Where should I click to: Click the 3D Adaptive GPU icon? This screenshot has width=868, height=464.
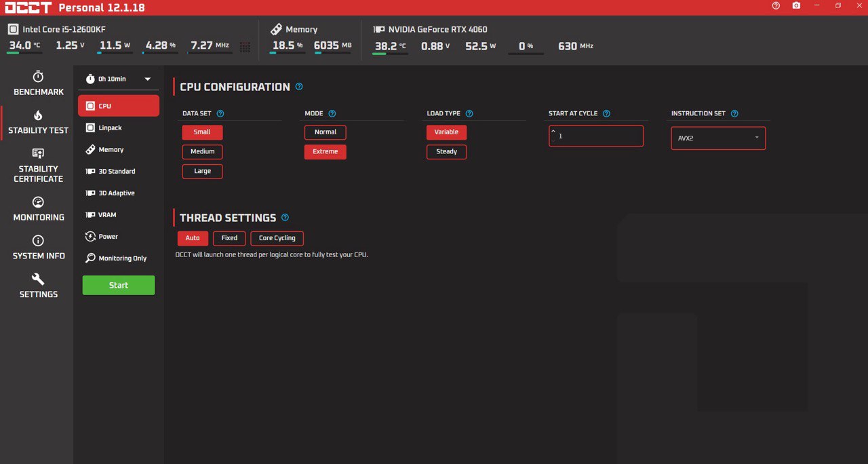[90, 193]
